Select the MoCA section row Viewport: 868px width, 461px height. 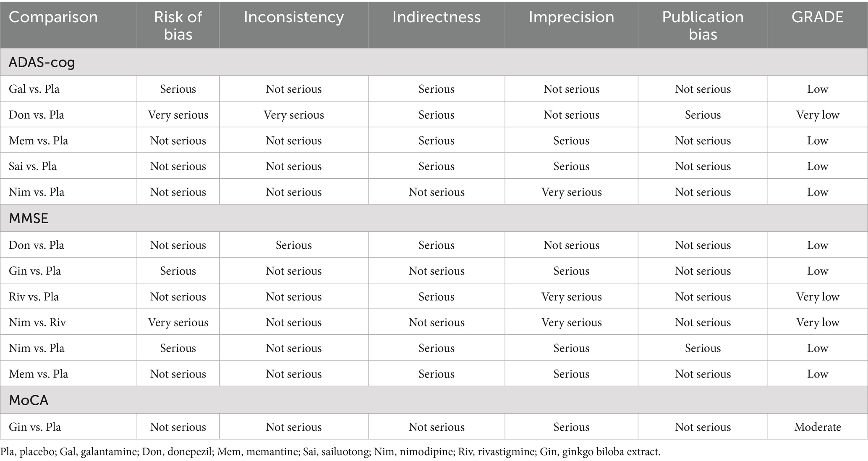point(29,400)
